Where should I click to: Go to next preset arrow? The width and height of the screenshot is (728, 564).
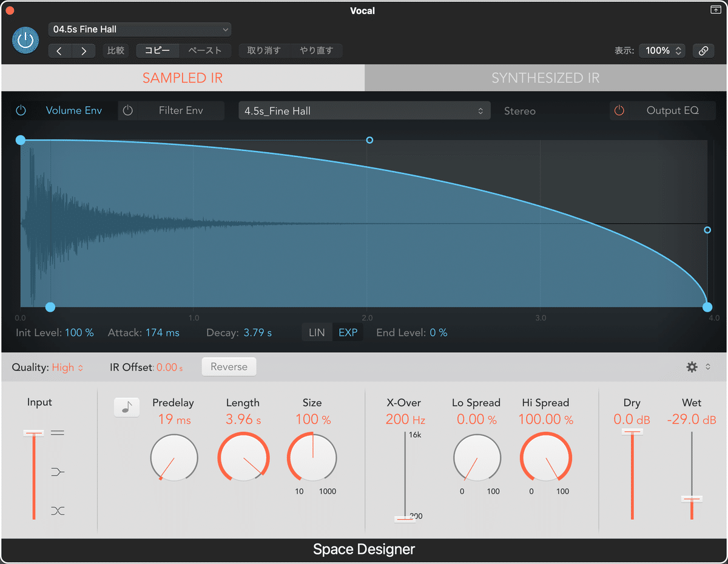84,51
